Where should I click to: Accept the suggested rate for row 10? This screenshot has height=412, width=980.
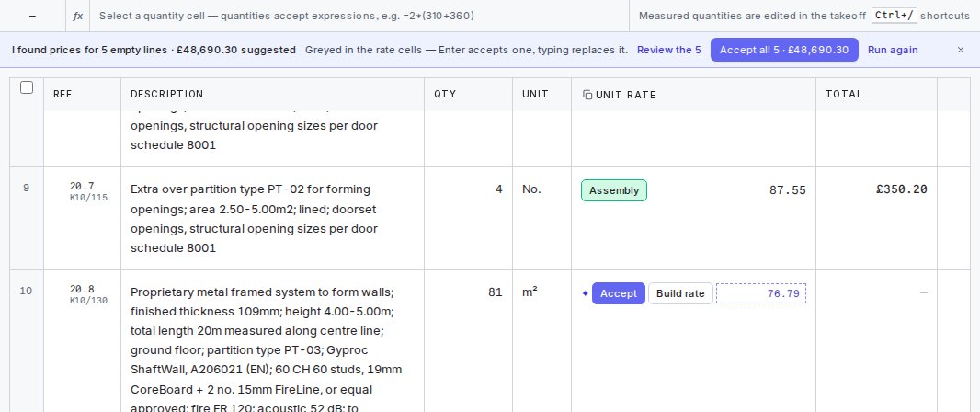coord(618,293)
